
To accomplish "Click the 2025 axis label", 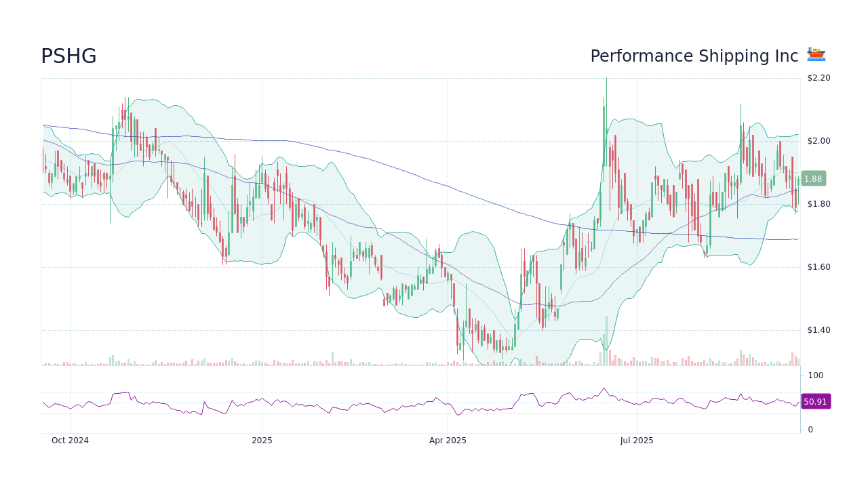I will pyautogui.click(x=262, y=440).
